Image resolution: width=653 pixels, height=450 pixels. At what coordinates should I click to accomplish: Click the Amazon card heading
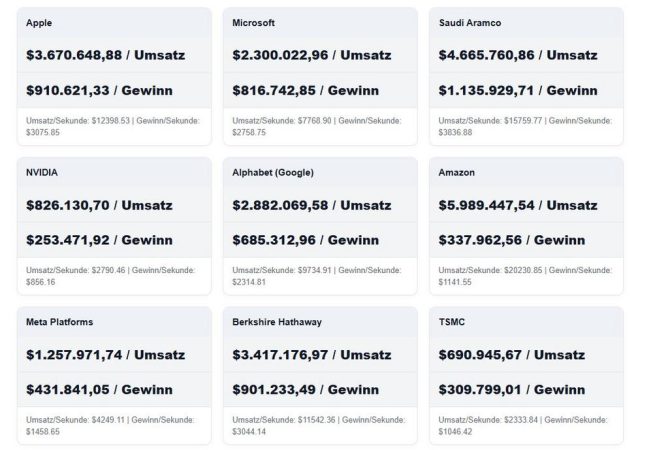(x=457, y=172)
